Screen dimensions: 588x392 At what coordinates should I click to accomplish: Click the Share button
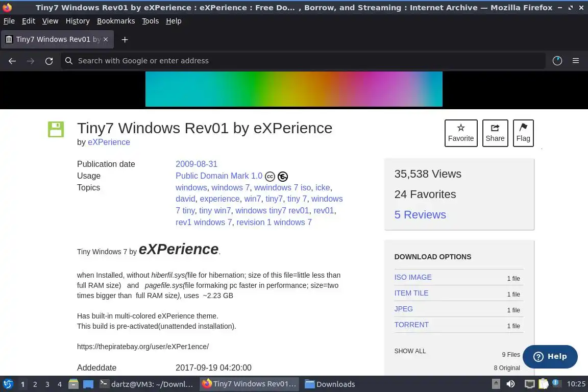(x=495, y=133)
